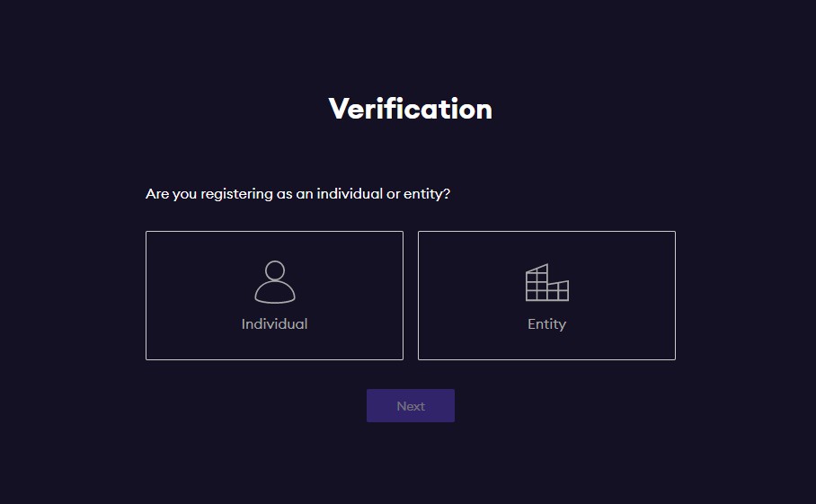Select the 'Individual' label text
This screenshot has height=504, width=816.
click(274, 324)
